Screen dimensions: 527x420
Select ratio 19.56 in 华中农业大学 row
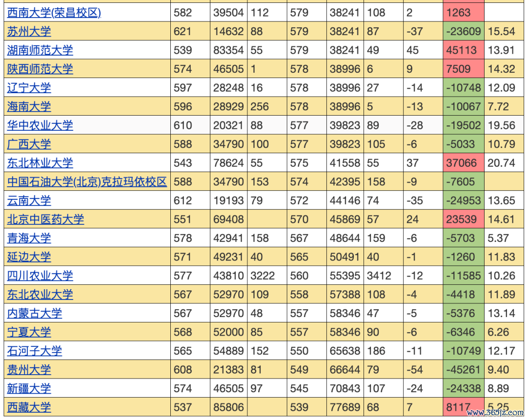501,126
